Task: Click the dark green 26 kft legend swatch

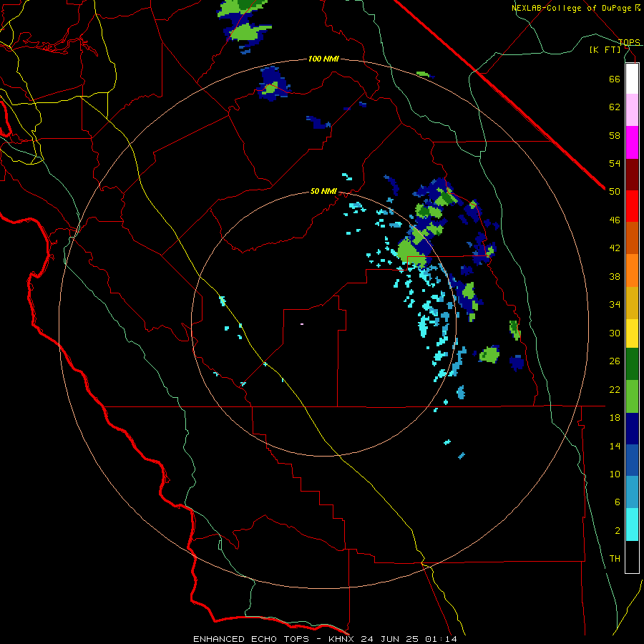Action: 632,364
